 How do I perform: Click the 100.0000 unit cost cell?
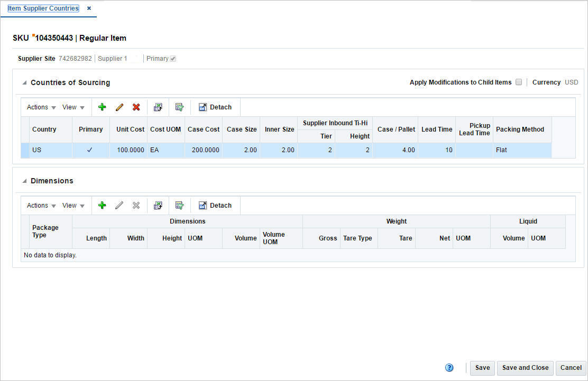click(128, 150)
